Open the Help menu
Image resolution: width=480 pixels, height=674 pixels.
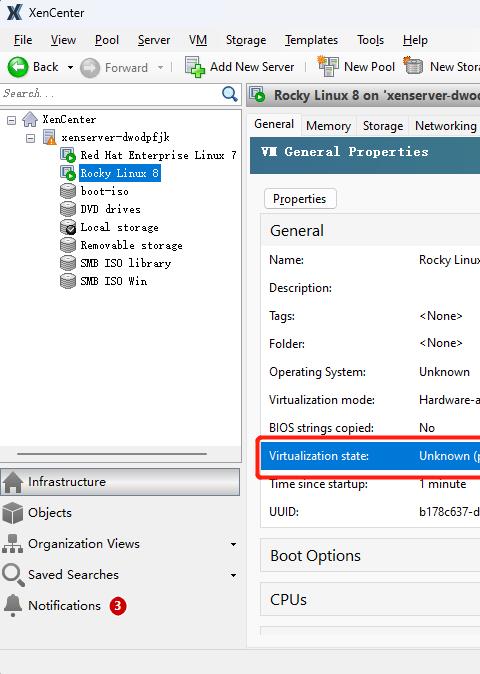coord(415,40)
